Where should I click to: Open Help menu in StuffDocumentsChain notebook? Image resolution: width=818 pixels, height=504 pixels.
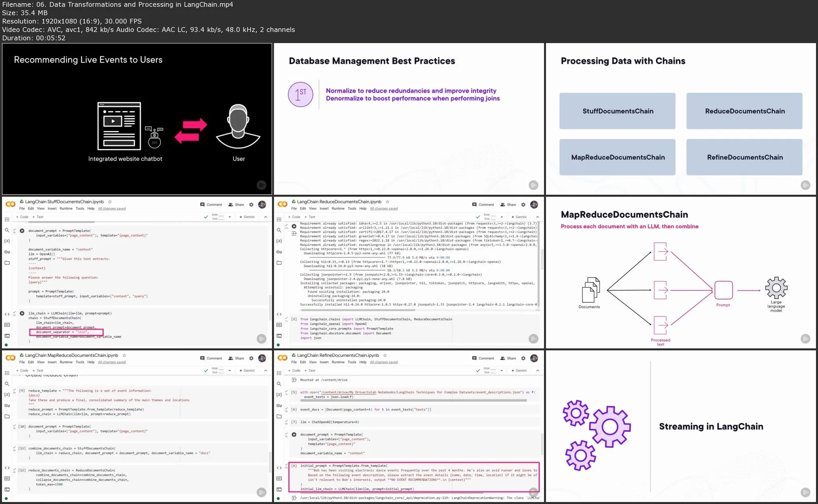(x=91, y=209)
